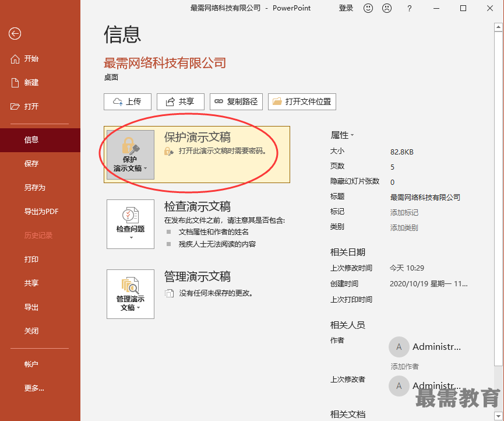Image resolution: width=504 pixels, height=421 pixels.
Task: Click the scrollbar up arrow
Action: pos(499,27)
